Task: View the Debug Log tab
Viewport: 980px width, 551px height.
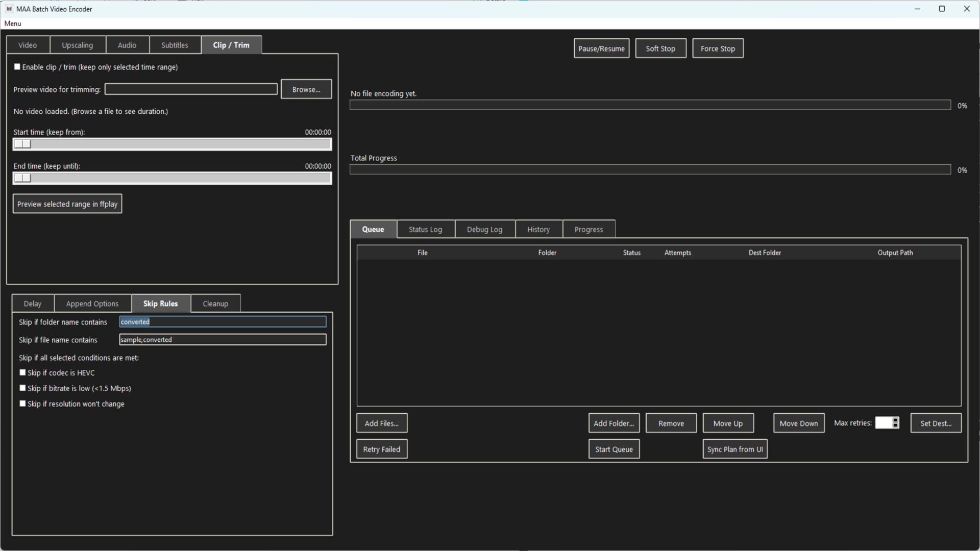Action: (484, 229)
